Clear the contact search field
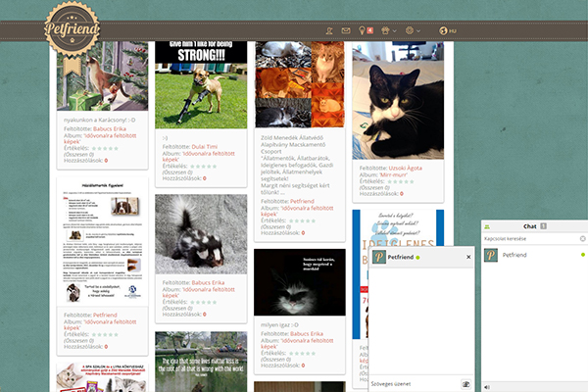The image size is (588, 392). [x=582, y=238]
